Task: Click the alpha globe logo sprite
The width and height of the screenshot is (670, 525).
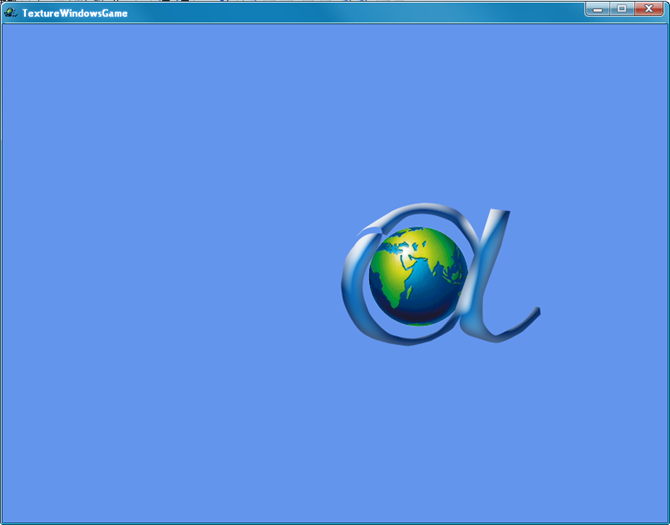Action: coord(441,274)
